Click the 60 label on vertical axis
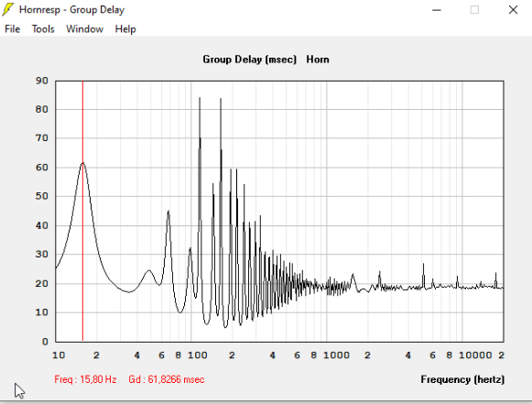 [x=42, y=168]
